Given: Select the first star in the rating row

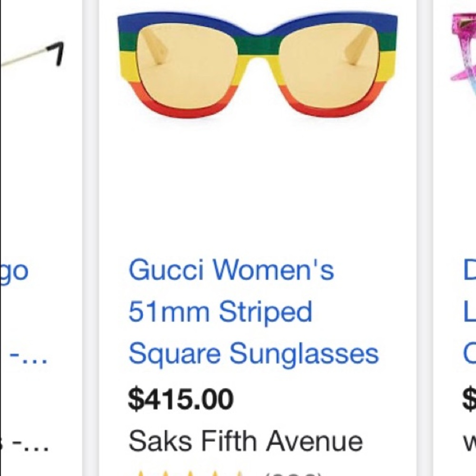Looking at the screenshot, I should [139, 472].
